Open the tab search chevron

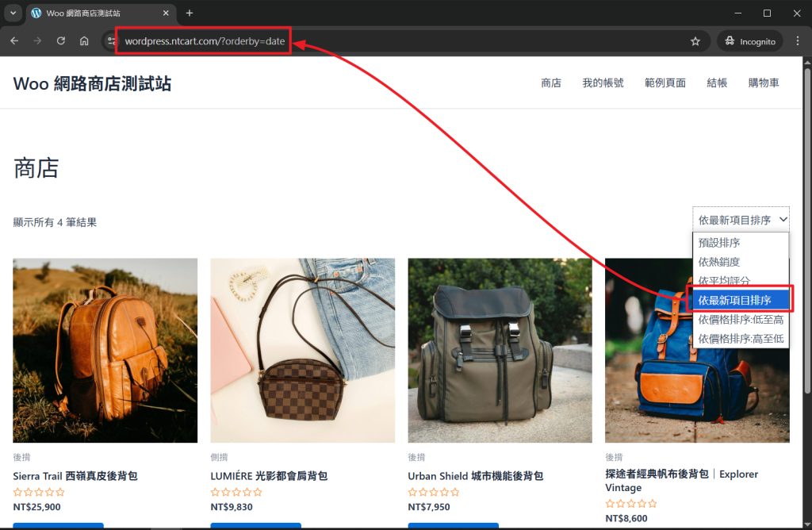[x=13, y=13]
